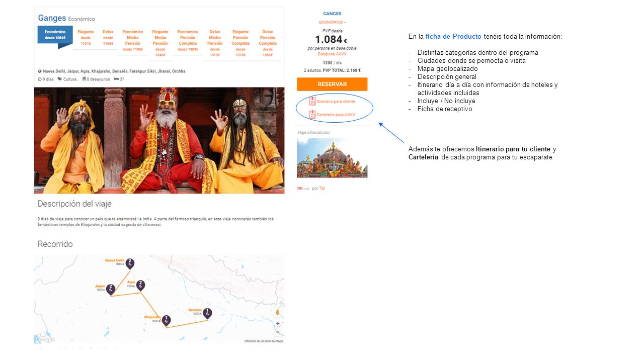The image size is (644, 362).
Task: Open the Cartelería para AAVV link
Action: pos(336,115)
